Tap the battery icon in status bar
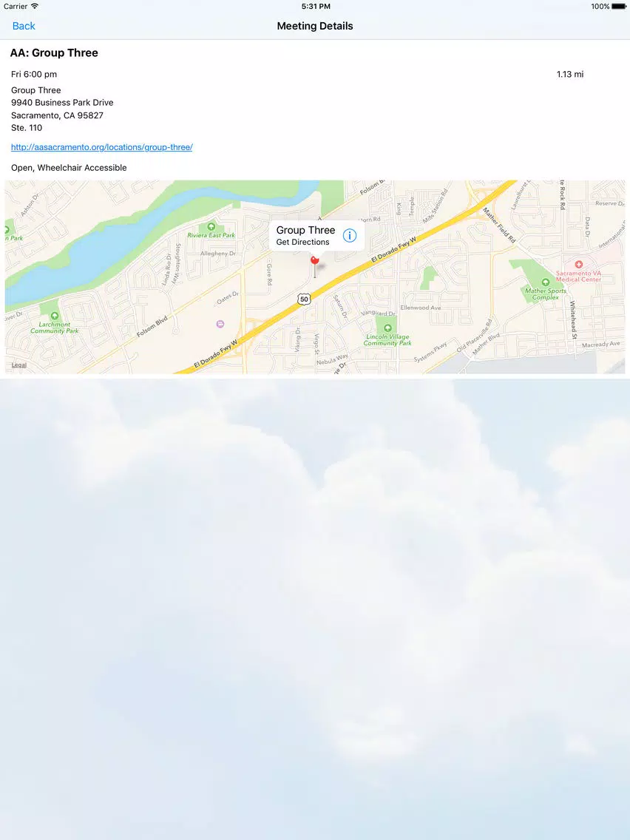Viewport: 630px width, 840px height. click(619, 7)
